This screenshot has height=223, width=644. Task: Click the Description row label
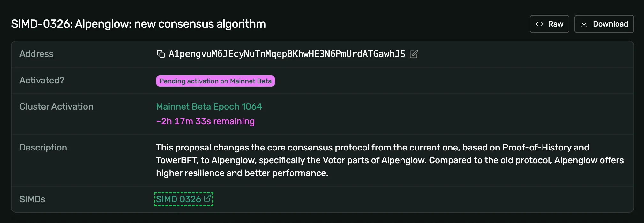43,148
